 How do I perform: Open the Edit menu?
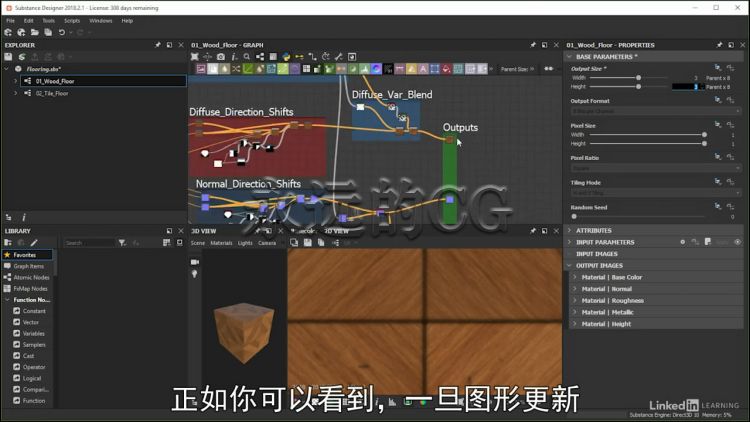pos(29,21)
